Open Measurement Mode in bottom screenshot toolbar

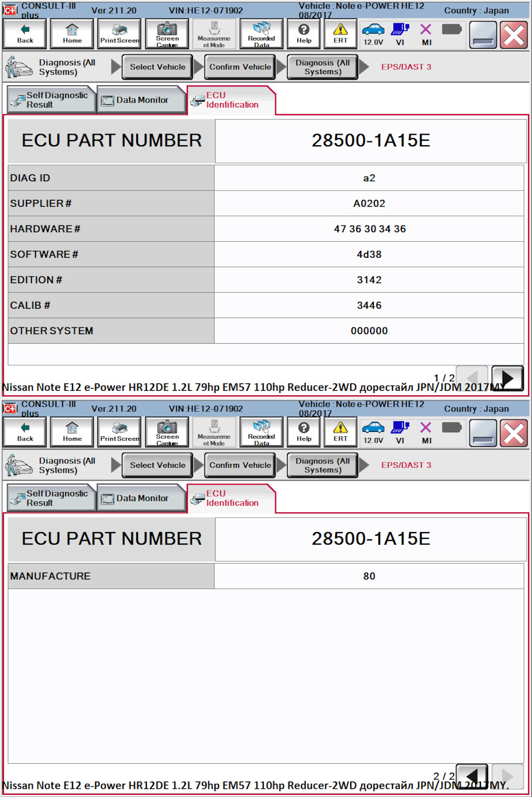coord(214,432)
